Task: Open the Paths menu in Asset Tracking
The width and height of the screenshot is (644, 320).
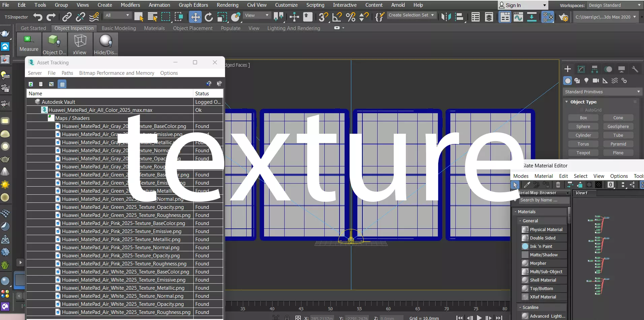Action: point(67,73)
